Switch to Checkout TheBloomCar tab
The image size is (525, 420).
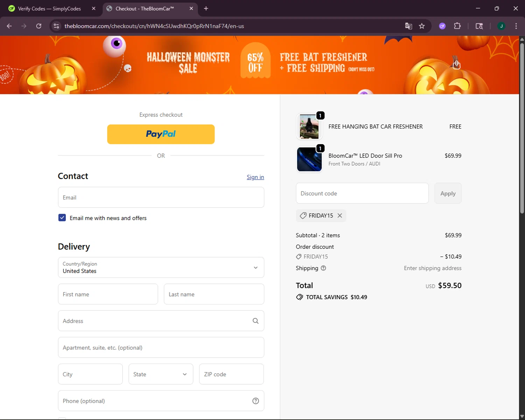click(x=150, y=8)
